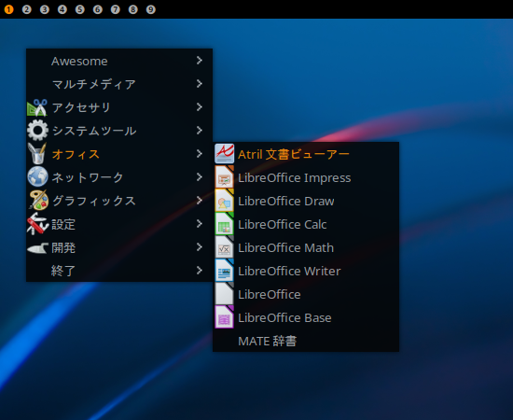513x420 pixels.
Task: Switch to workspace tag 8
Action: click(132, 9)
